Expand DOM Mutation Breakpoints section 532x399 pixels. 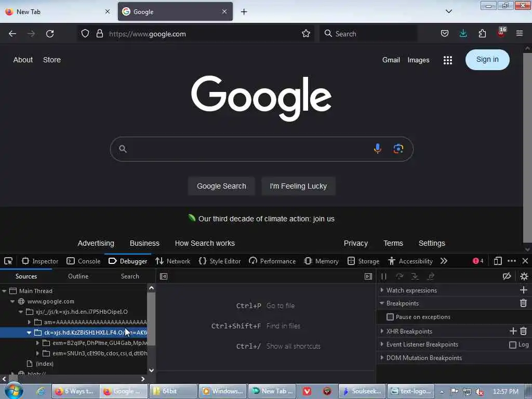pos(382,357)
